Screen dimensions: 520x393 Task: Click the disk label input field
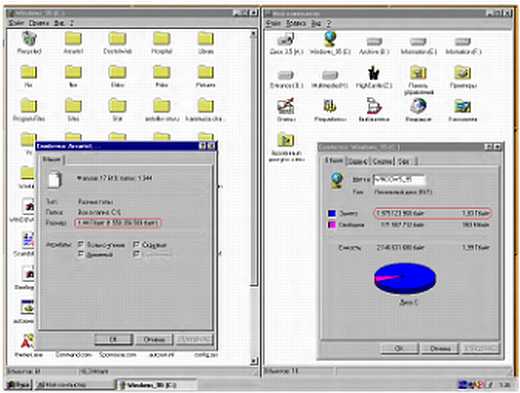[x=399, y=180]
